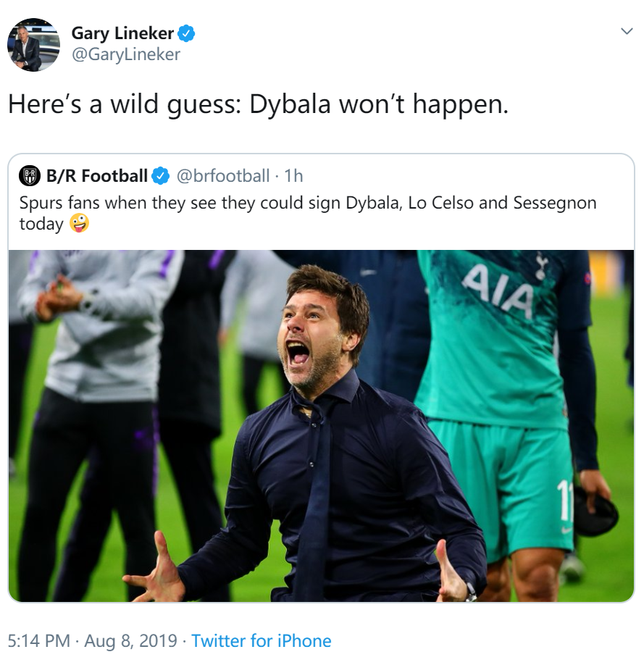Click Gary Lineker's blue verified badge
The height and width of the screenshot is (665, 644).
[186, 33]
